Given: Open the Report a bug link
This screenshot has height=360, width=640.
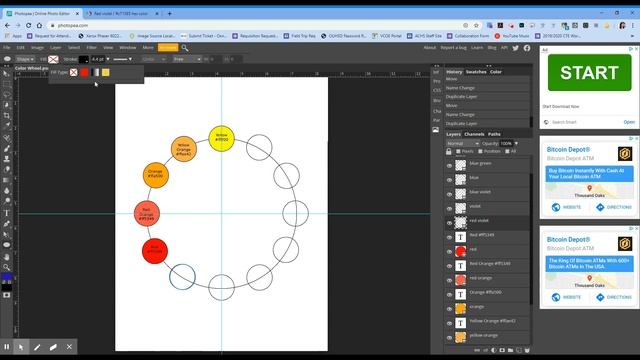Looking at the screenshot, I should coord(453,48).
